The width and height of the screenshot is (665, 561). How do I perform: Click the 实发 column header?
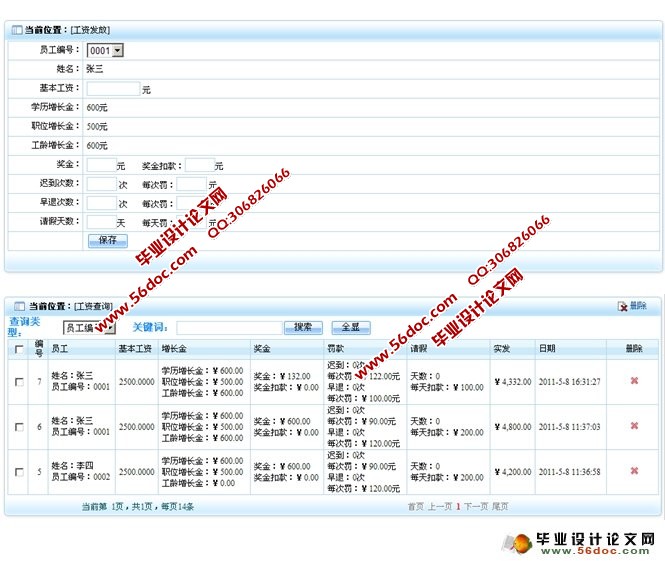coord(501,349)
